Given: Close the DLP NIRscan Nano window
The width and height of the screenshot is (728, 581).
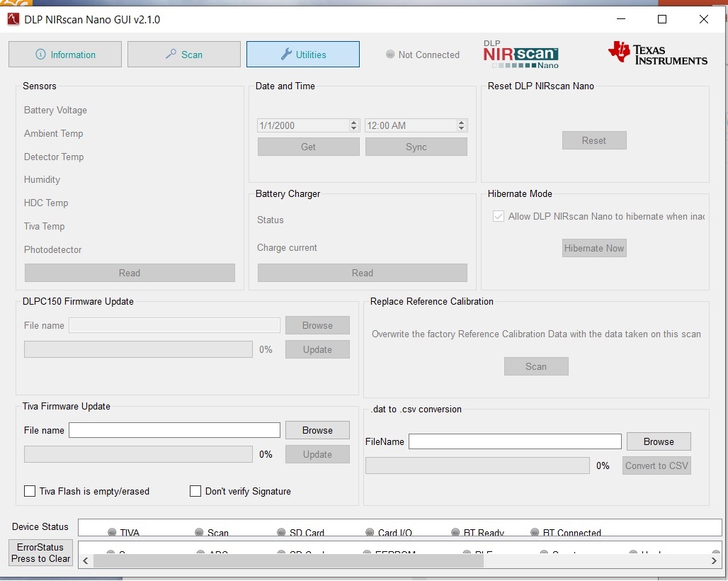Looking at the screenshot, I should click(x=704, y=19).
